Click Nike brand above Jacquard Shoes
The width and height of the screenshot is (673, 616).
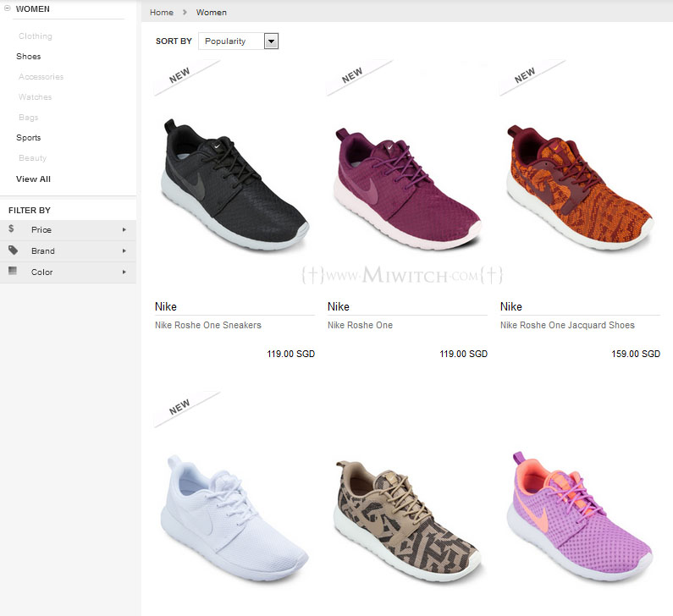click(510, 306)
